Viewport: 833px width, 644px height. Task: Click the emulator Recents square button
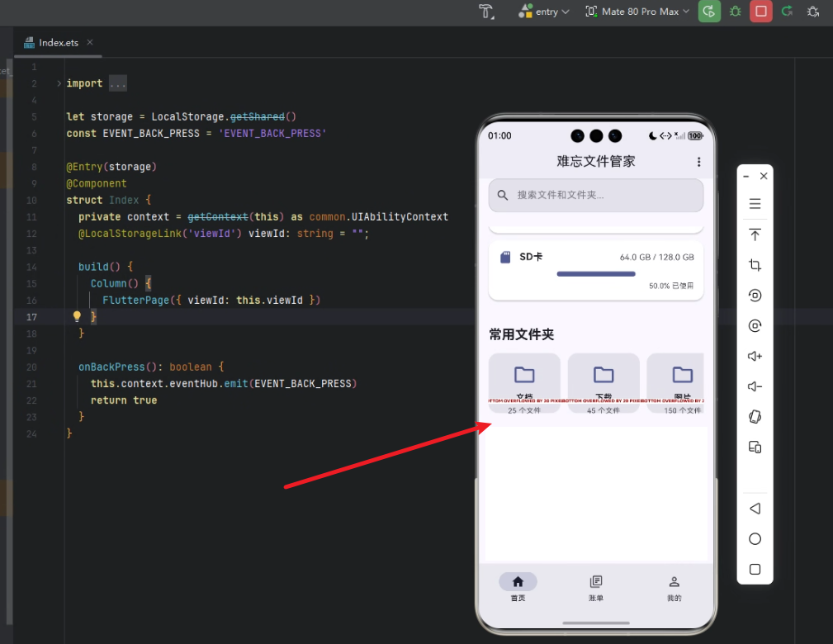pyautogui.click(x=755, y=569)
